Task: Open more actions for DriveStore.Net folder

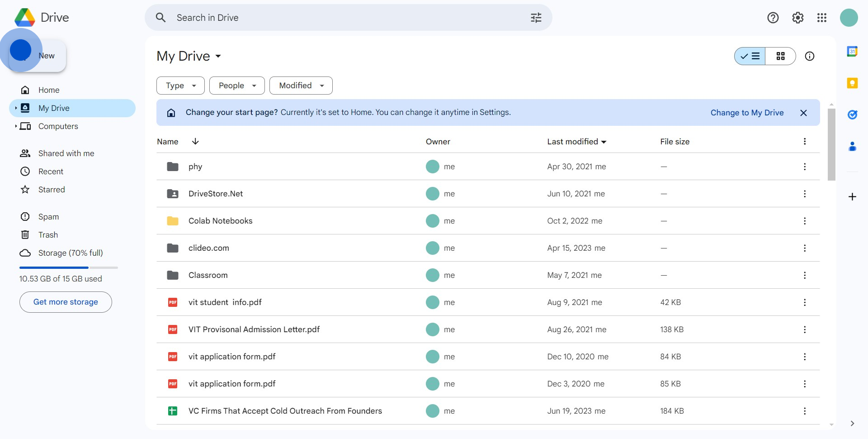Action: 805,194
